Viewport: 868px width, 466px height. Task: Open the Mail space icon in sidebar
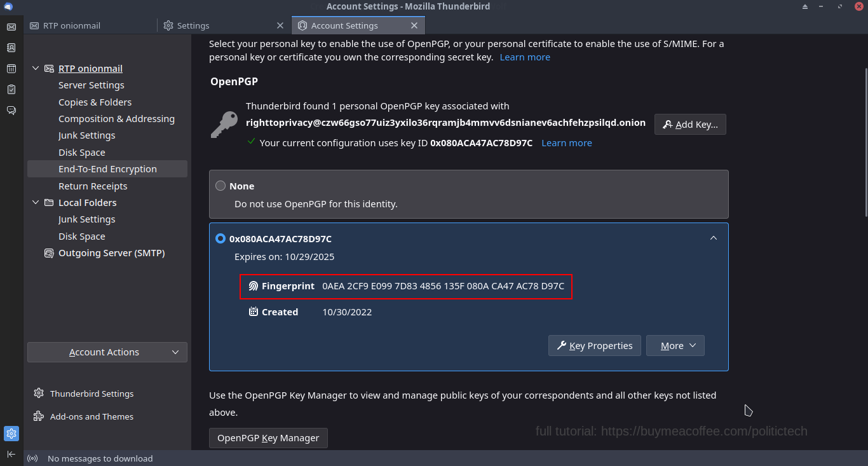coord(11,27)
